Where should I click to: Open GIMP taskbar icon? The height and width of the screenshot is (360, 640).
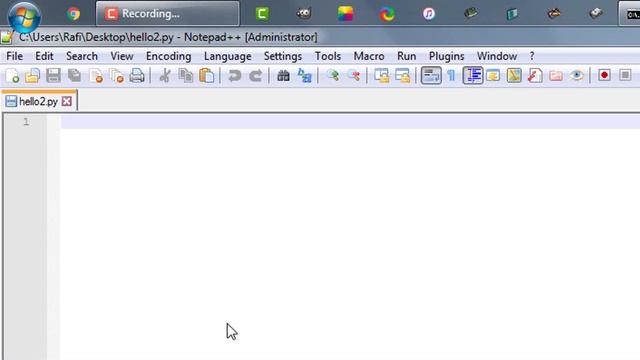click(x=304, y=14)
